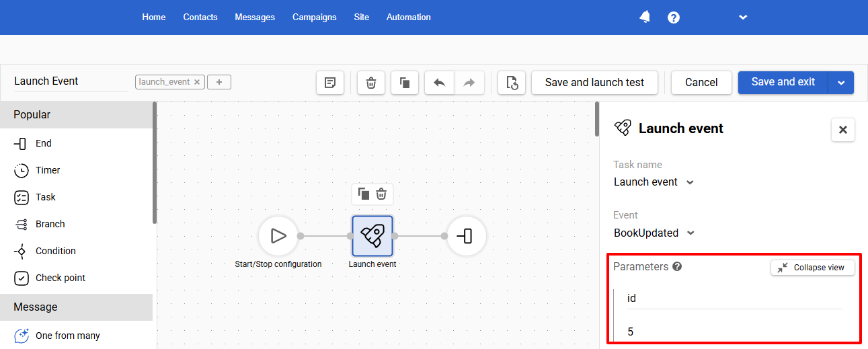Undo the last action
This screenshot has height=349, width=868.
(440, 83)
